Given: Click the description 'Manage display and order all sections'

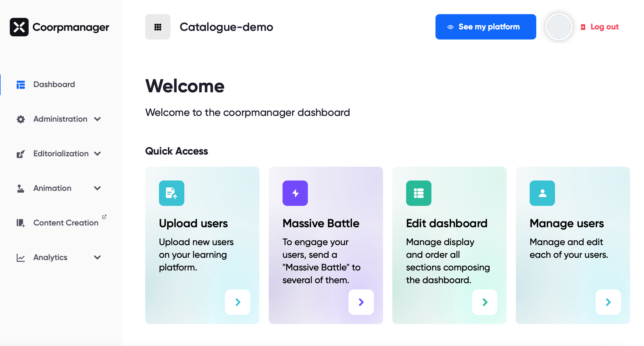Looking at the screenshot, I should [x=448, y=261].
